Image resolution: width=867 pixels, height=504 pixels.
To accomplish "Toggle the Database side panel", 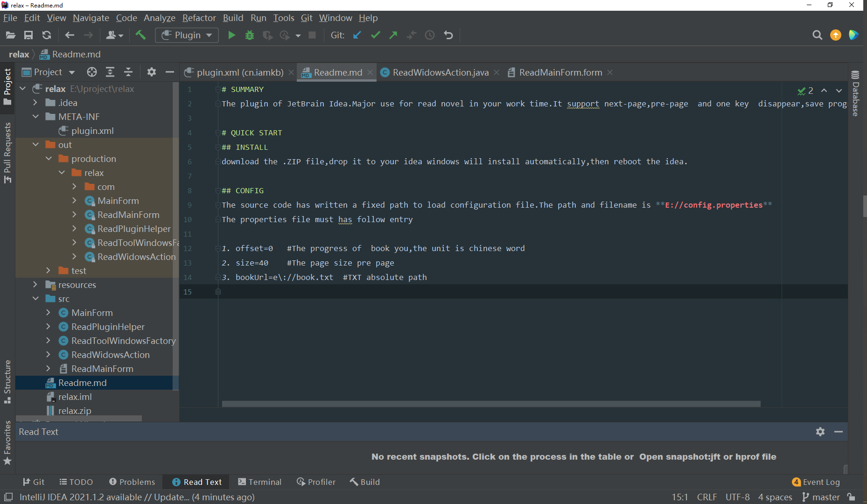I will click(855, 93).
